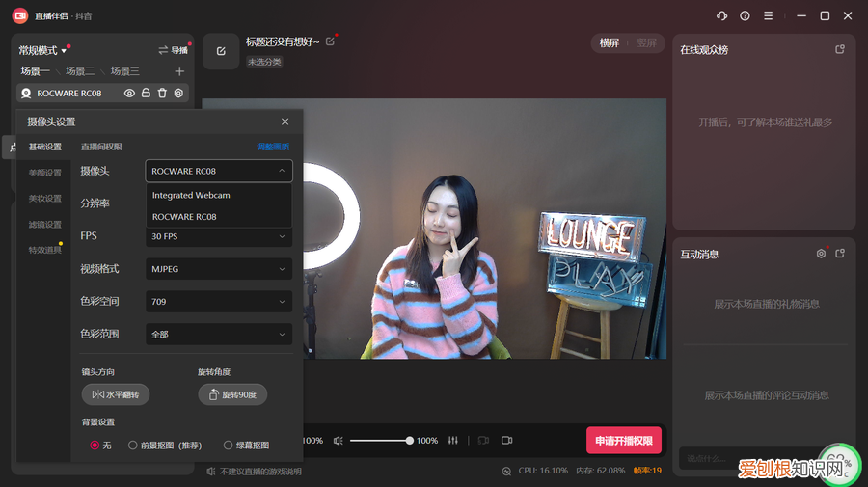868x487 pixels.
Task: Switch to 场景一 scene tab
Action: pos(35,71)
